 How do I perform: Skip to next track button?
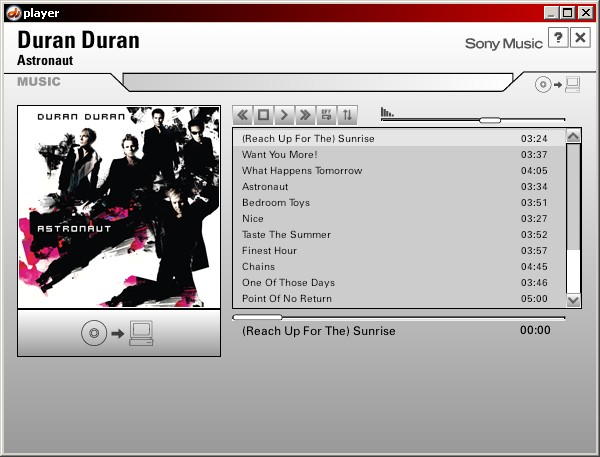[305, 115]
